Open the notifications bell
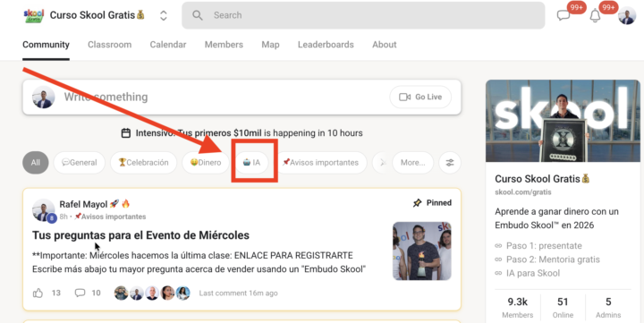Viewport: 644px width, 323px height. tap(595, 15)
